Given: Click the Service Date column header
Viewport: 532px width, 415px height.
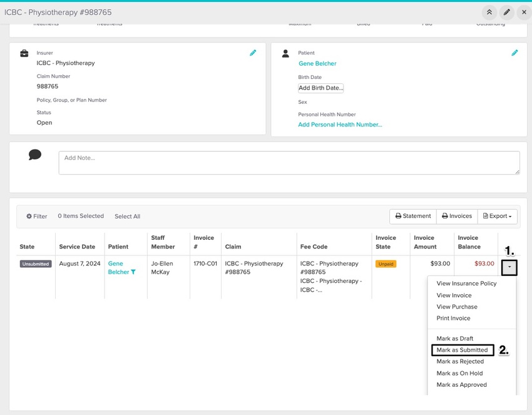Looking at the screenshot, I should (77, 247).
